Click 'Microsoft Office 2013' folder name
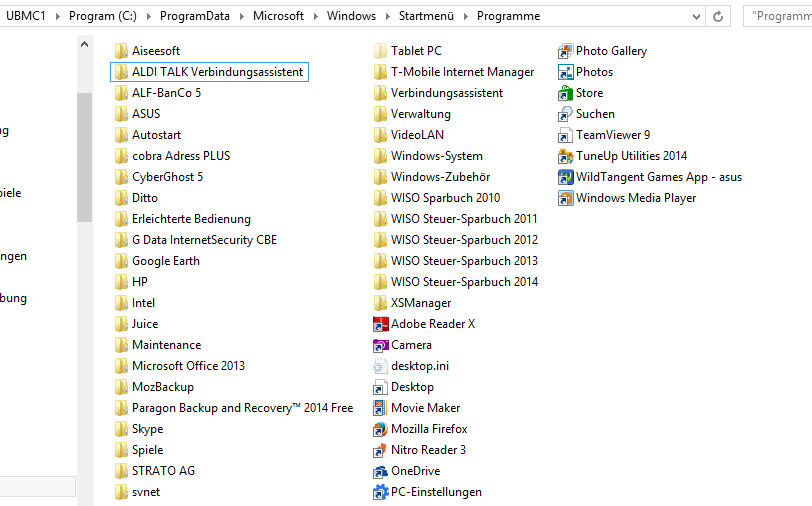This screenshot has width=812, height=506. pyautogui.click(x=188, y=366)
